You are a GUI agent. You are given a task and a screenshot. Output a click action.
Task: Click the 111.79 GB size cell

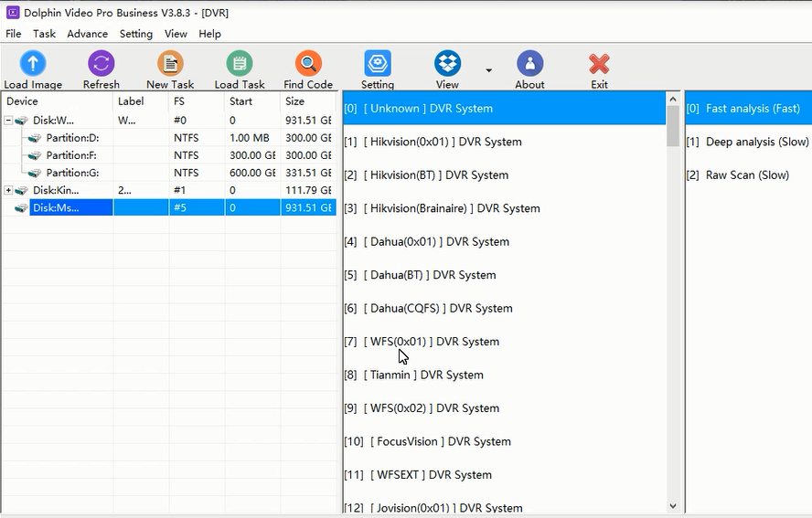coord(309,190)
